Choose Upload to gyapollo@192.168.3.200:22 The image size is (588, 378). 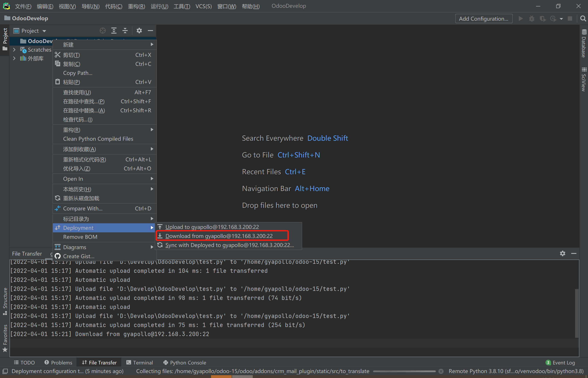(x=229, y=227)
